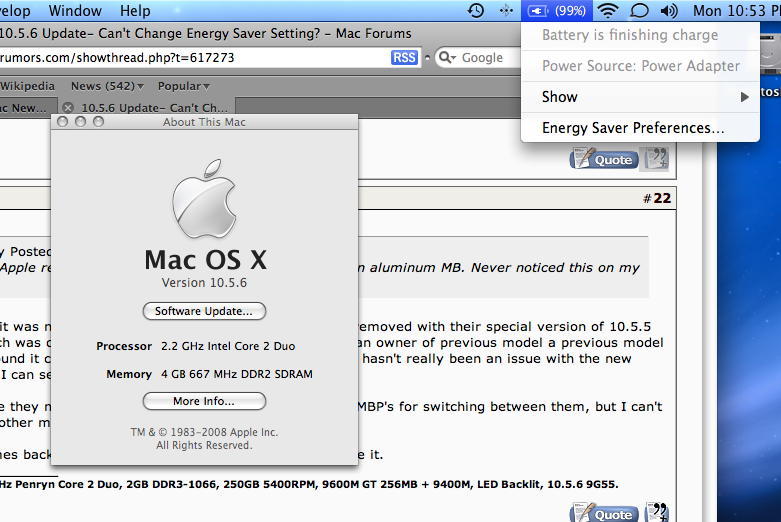Click the More Info button
Viewport: 781px width, 522px height.
(x=204, y=401)
